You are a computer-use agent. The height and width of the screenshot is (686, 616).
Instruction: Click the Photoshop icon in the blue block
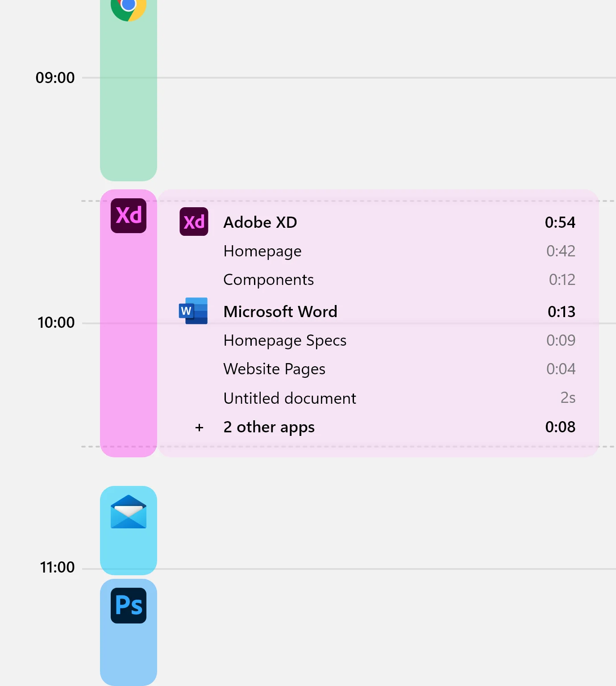coord(129,606)
